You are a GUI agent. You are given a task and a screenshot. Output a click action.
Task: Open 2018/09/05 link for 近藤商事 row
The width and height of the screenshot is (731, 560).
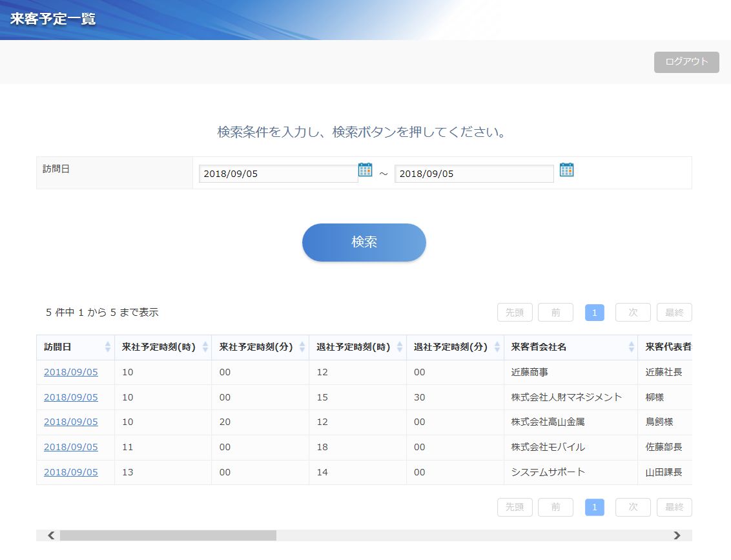coord(71,372)
